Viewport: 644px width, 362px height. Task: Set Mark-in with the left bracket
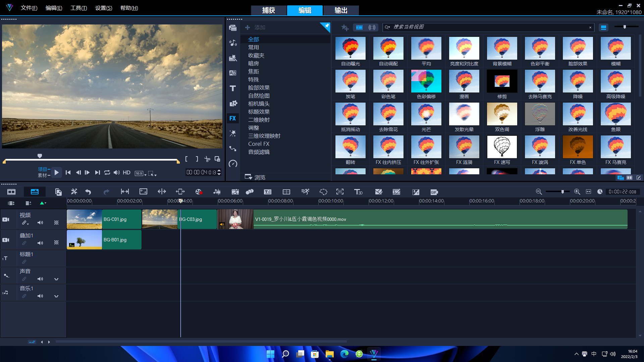tap(186, 159)
